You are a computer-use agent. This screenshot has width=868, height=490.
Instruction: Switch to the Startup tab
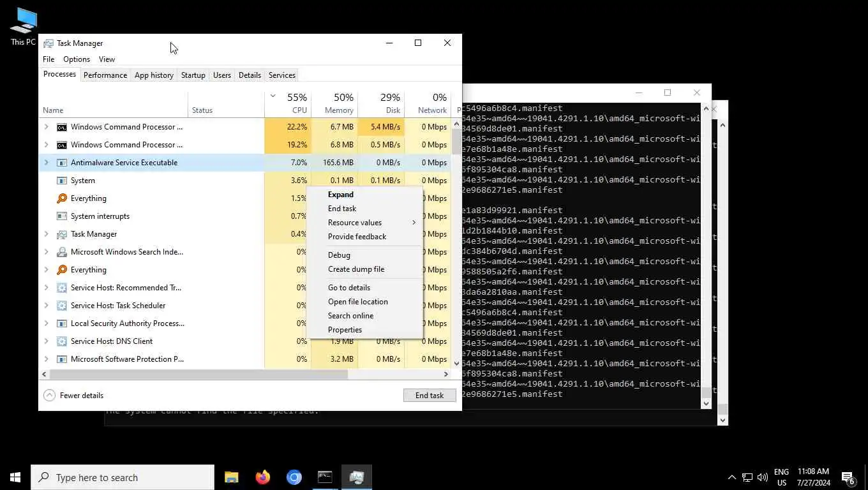click(x=193, y=75)
